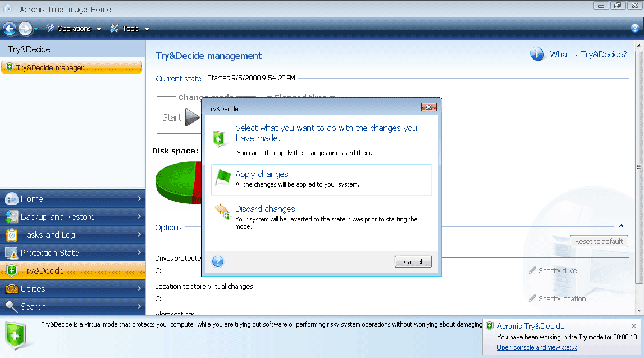Click Open console and view status link
644x358 pixels.
[537, 347]
